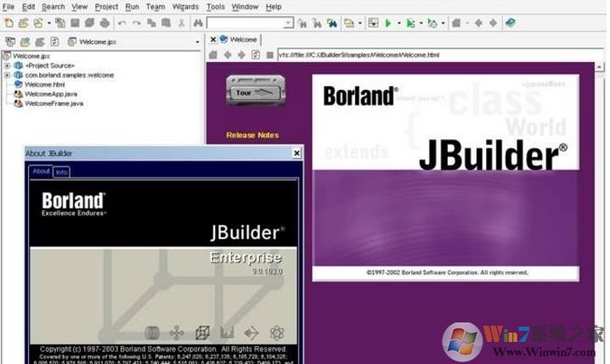Click the Browse Classes binoculars icon
The image size is (610, 364).
pyautogui.click(x=332, y=23)
